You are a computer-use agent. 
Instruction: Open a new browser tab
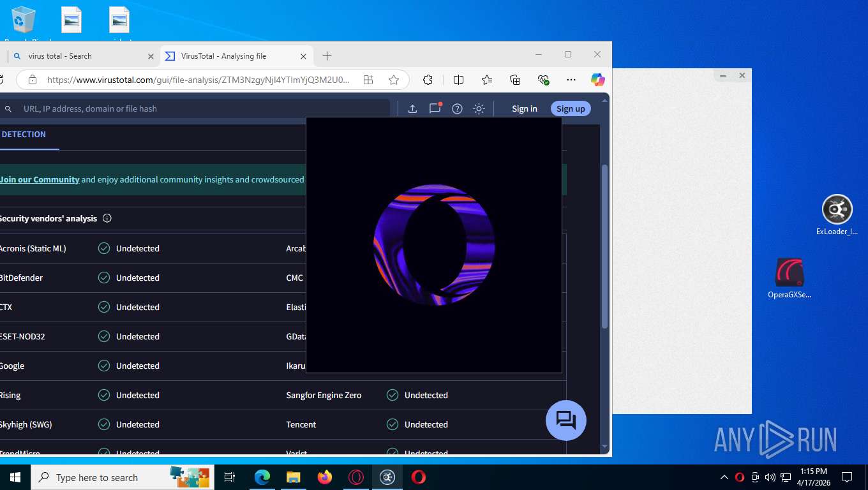(x=327, y=56)
